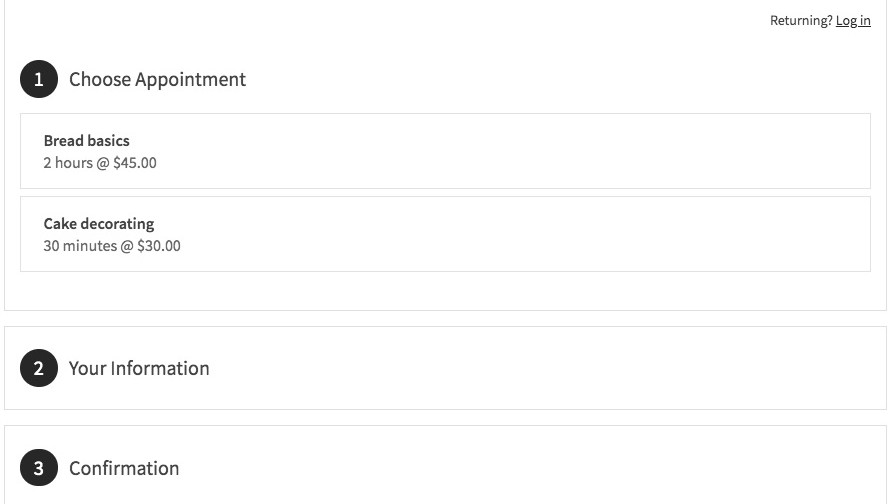
Task: Click blank area of Confirmation panel
Action: [550, 468]
